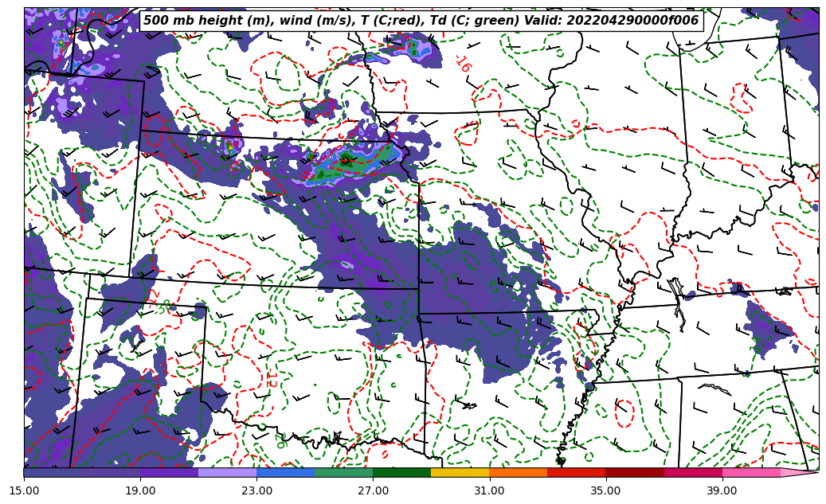The image size is (826, 504).
Task: Click the dark red colorbar segment
Action: [x=634, y=472]
